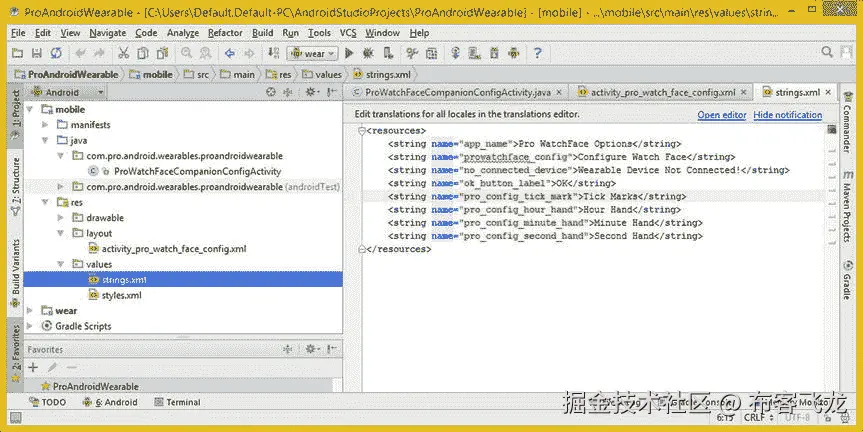
Task: Click the Help question mark icon
Action: 538,53
